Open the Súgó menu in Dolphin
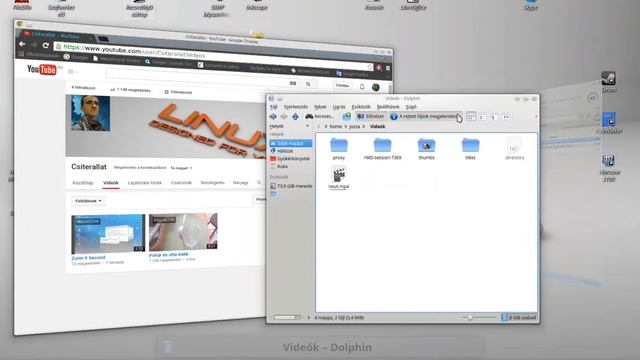This screenshot has width=640, height=360. click(411, 107)
